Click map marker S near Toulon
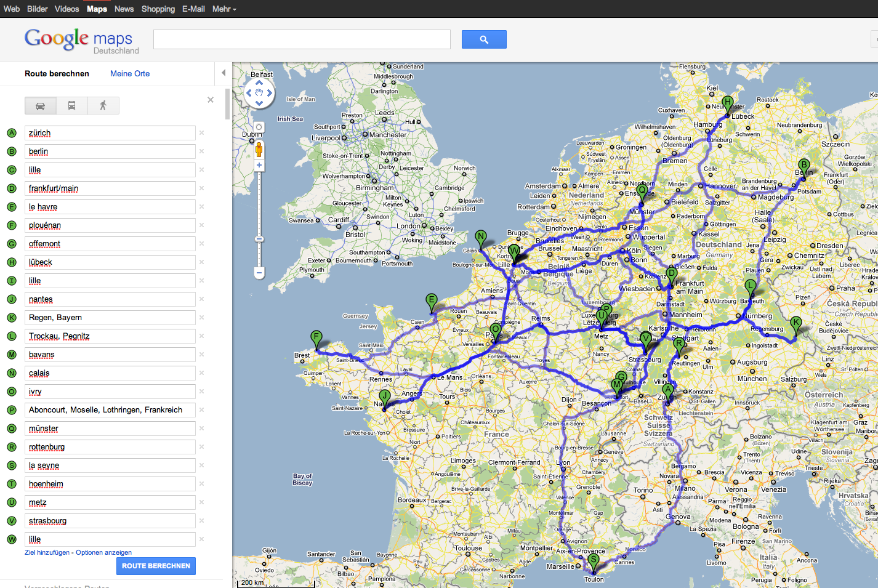Screen dimensions: 878x588 tap(593, 560)
